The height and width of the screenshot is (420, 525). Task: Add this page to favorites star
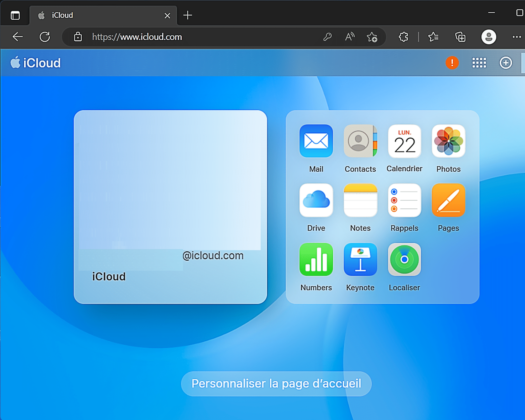click(372, 37)
